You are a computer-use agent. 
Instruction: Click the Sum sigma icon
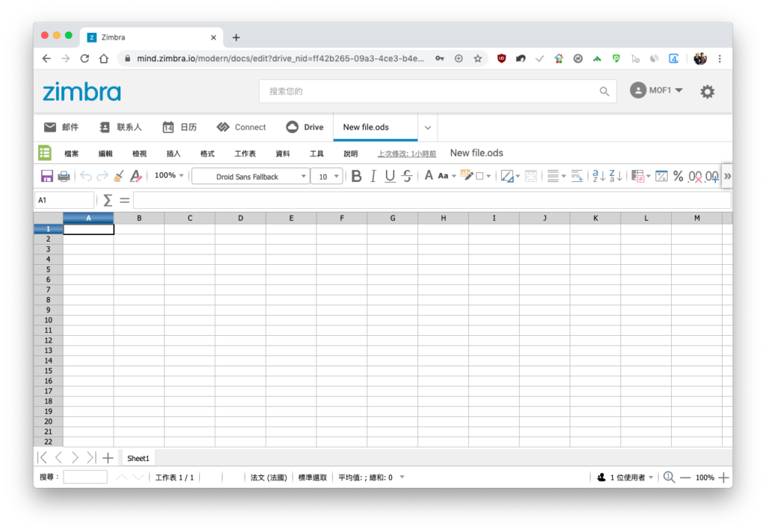pyautogui.click(x=108, y=201)
